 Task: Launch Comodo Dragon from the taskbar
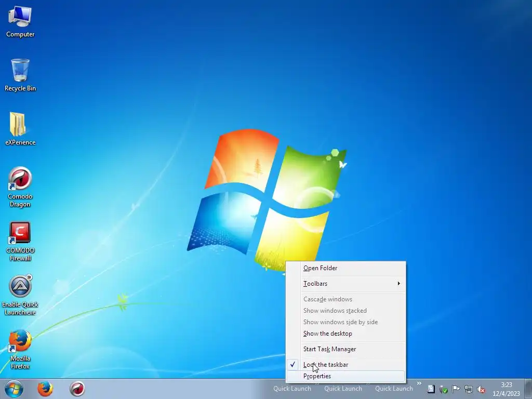[77, 389]
